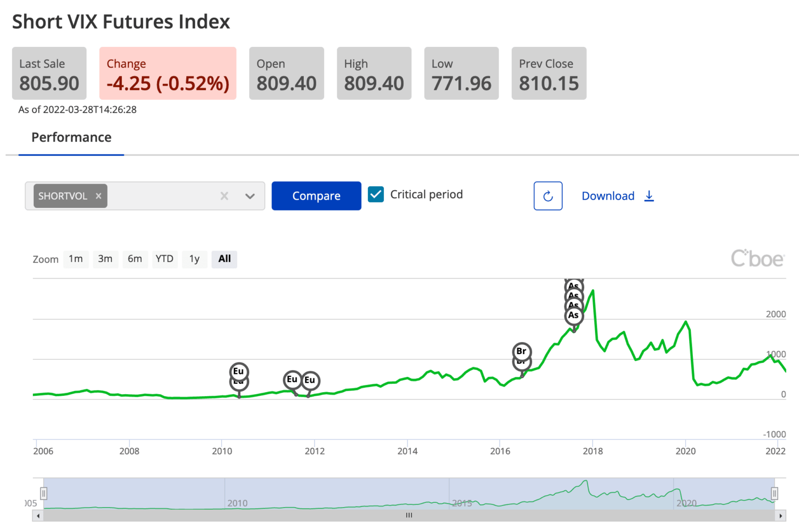Click the refresh chart icon
The image size is (799, 532).
coord(548,196)
